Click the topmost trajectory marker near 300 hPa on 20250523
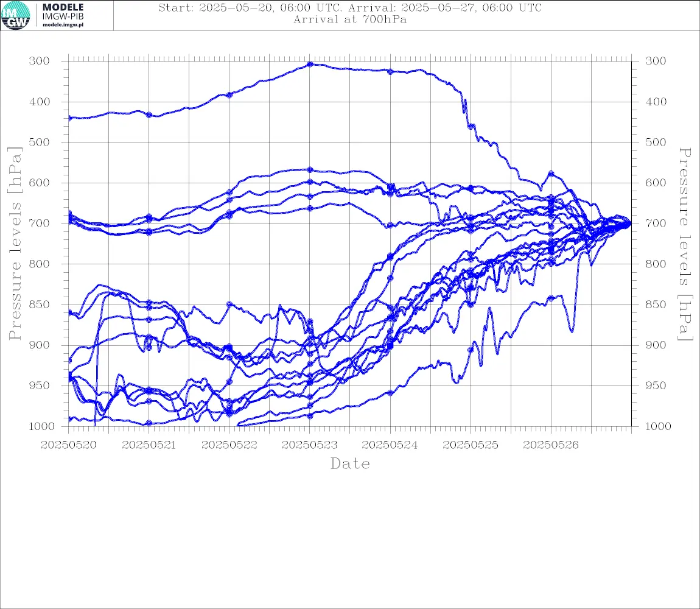 (x=310, y=65)
